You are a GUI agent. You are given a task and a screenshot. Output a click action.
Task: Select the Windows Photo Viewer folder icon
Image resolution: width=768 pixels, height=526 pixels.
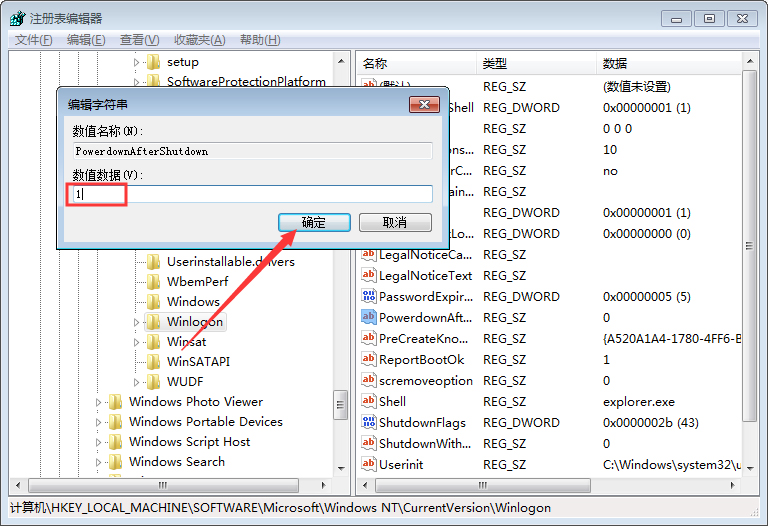point(115,402)
